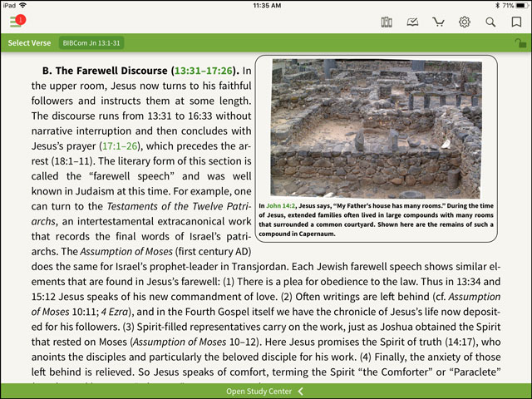Check the battery indicator in status bar
Viewport: 532px width, 399px height.
point(522,6)
